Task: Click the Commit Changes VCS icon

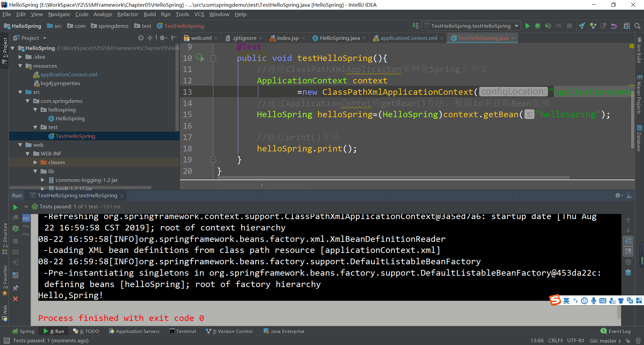Action: (593, 26)
